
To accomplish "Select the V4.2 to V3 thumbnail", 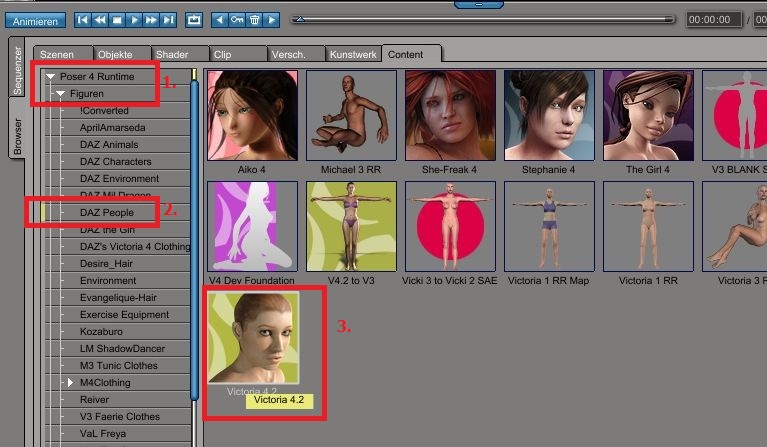I will [x=351, y=226].
